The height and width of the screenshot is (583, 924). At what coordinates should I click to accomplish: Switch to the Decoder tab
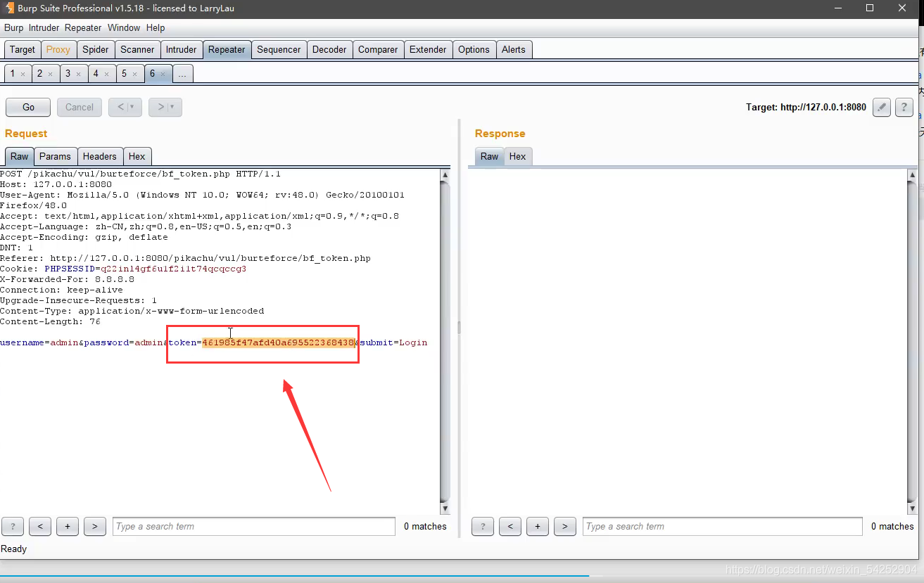[329, 50]
